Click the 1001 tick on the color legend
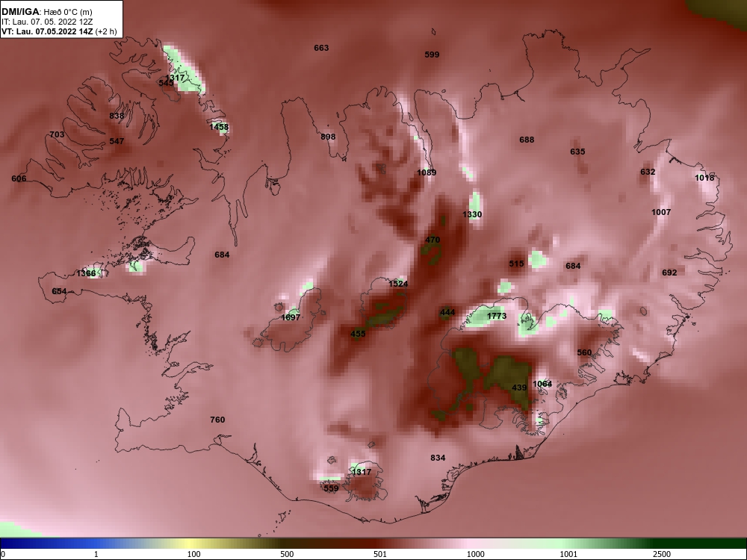747x560 pixels. pos(568,554)
